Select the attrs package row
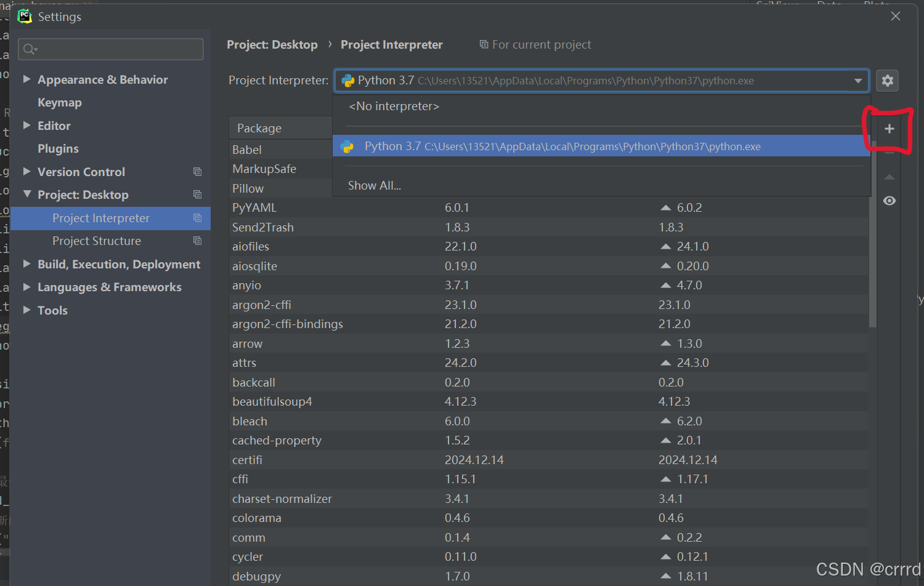The image size is (924, 586). 548,363
